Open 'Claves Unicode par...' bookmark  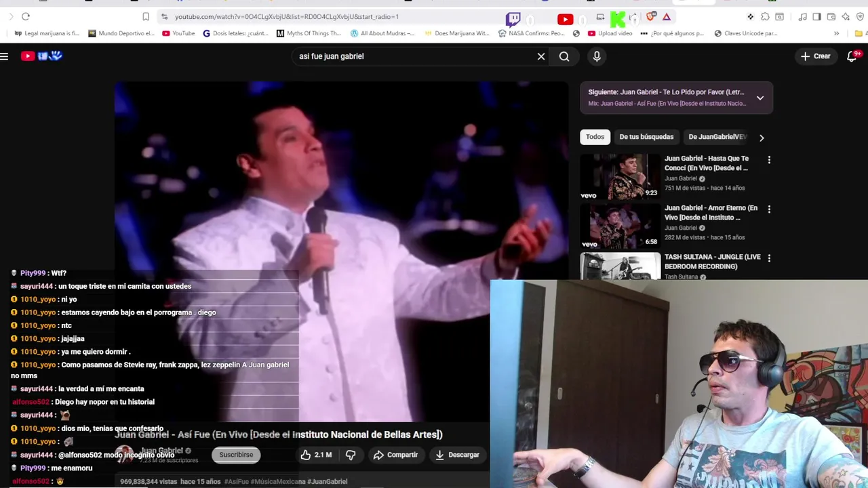745,33
